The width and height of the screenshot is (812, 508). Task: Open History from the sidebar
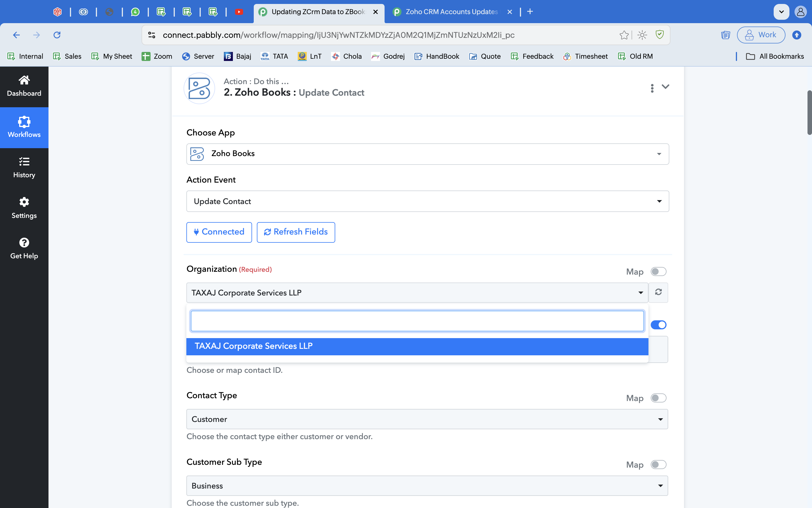point(24,168)
